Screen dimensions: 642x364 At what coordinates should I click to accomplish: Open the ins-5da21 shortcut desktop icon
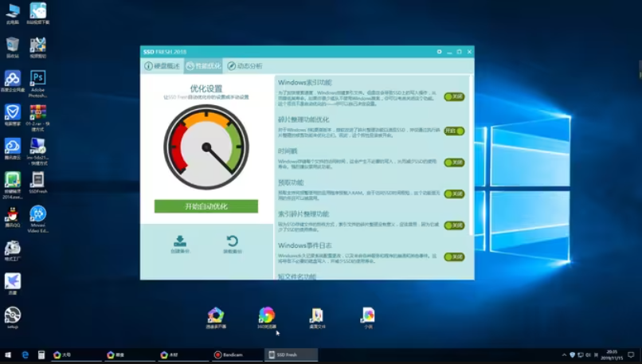pos(37,151)
